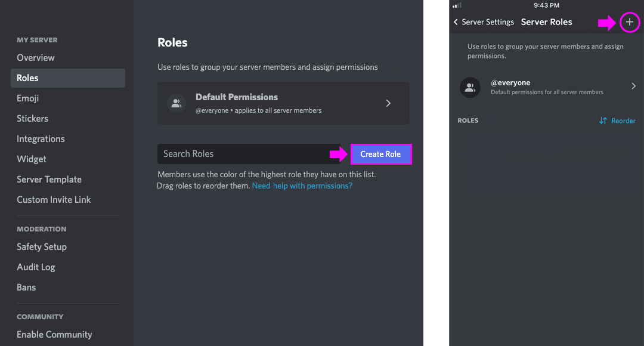Screen dimensions: 644x346
Task: Click the Search Roles input field
Action: (x=247, y=154)
